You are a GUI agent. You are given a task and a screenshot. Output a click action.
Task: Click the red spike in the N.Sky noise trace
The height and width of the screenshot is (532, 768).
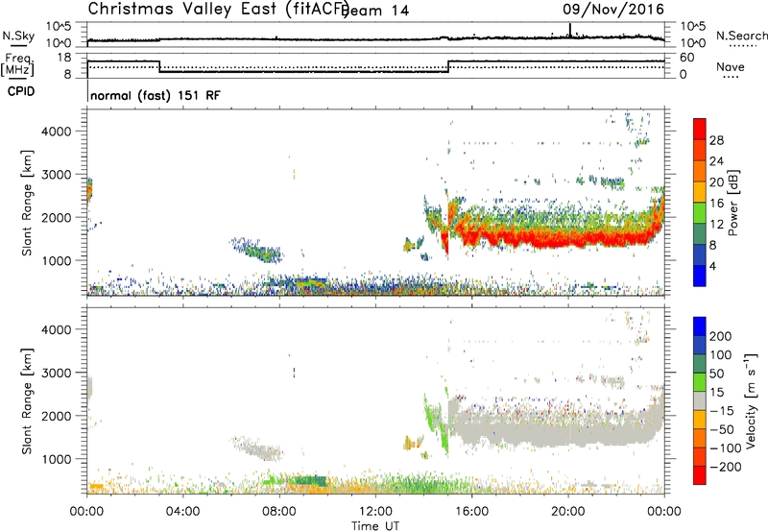569,30
